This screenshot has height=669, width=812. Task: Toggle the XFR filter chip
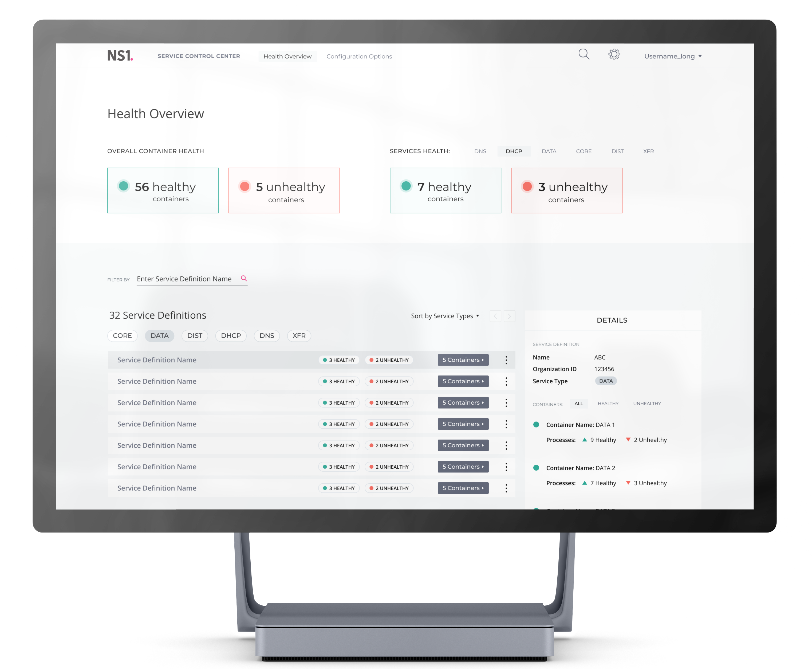point(299,336)
